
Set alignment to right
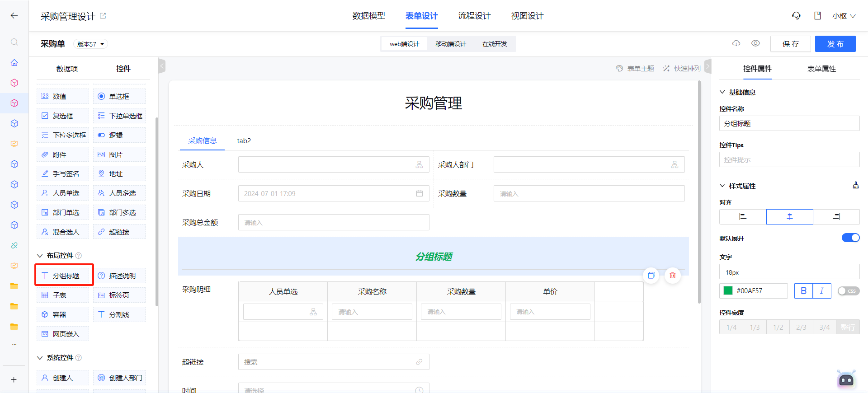(x=836, y=217)
